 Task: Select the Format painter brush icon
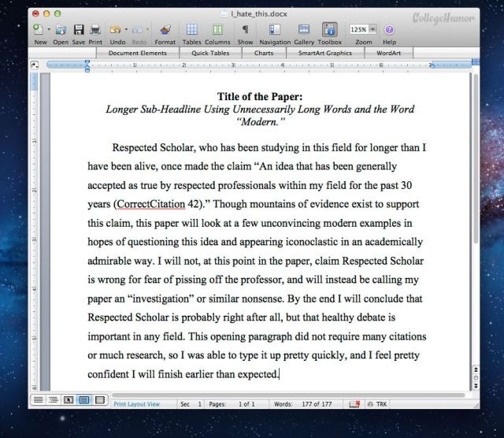tap(165, 30)
